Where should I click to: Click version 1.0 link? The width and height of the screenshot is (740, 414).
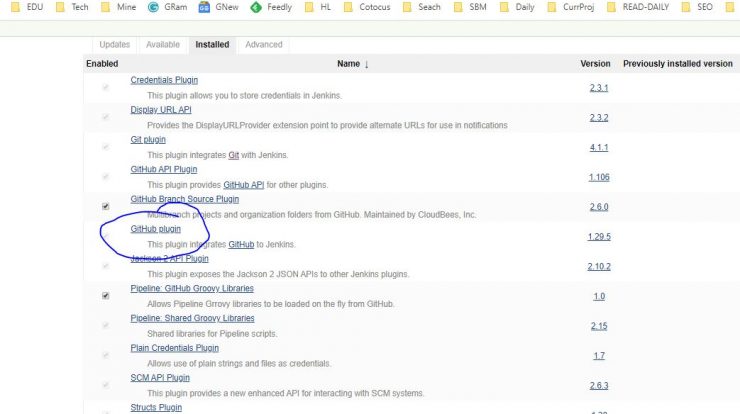[x=599, y=296]
